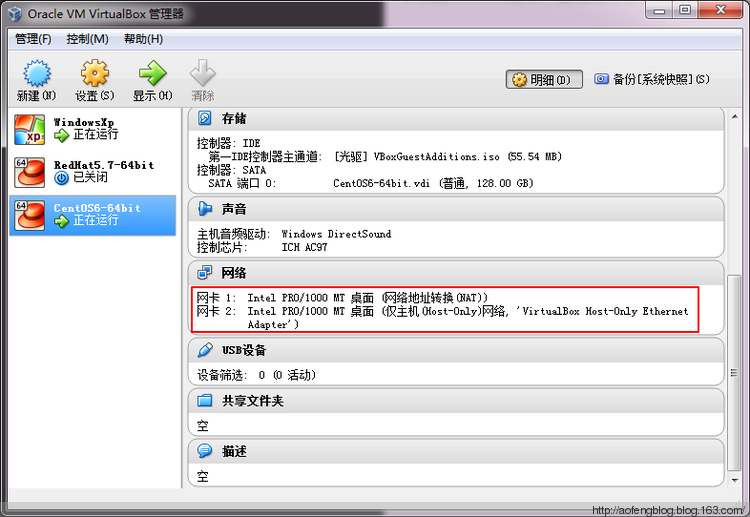This screenshot has width=750, height=517.
Task: Click the Network (网络) section icon
Action: click(x=205, y=273)
